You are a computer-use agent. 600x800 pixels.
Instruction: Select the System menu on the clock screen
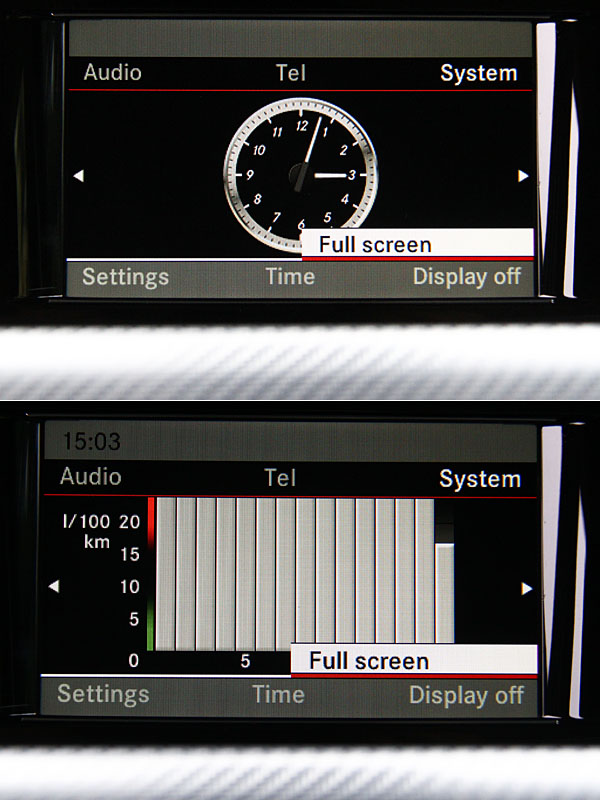[479, 73]
